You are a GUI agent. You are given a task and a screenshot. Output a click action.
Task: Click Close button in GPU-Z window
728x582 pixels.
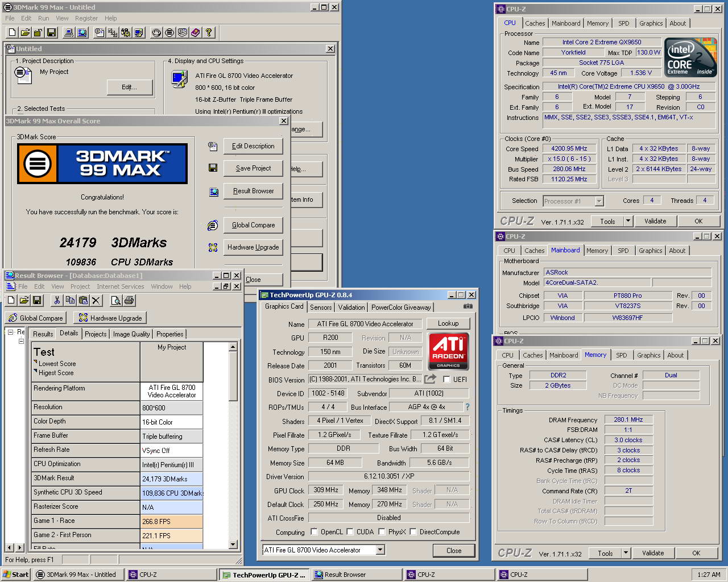tap(454, 550)
